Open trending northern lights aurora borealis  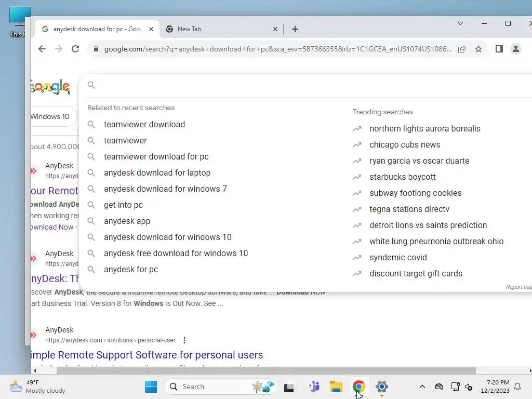coord(425,129)
